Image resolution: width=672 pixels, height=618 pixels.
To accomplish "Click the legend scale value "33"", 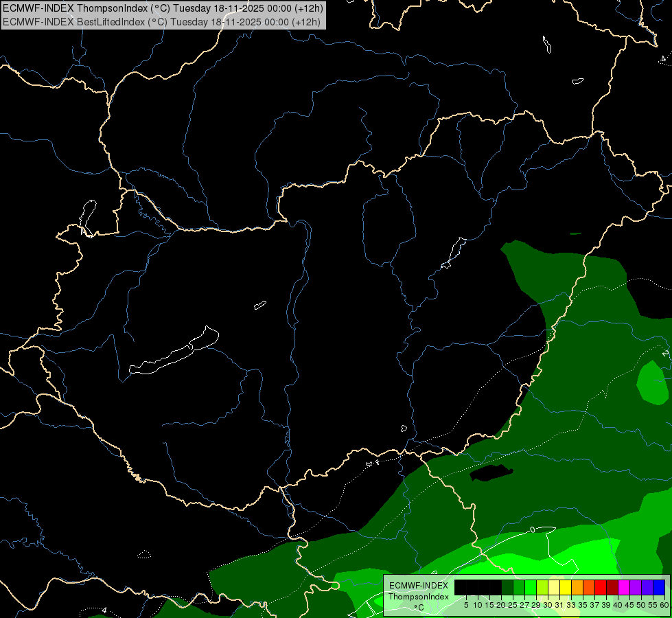I will click(571, 605).
